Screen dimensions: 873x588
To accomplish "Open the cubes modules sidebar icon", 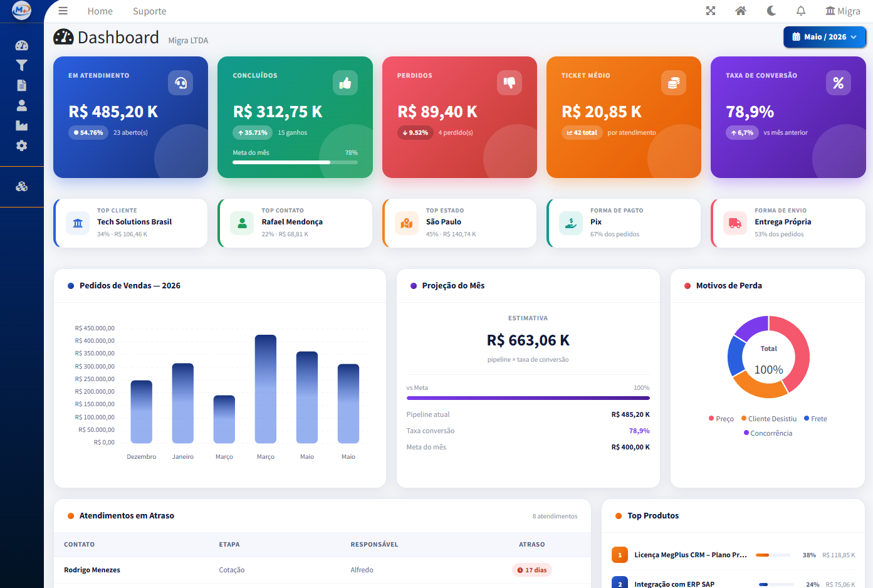I will coord(22,186).
